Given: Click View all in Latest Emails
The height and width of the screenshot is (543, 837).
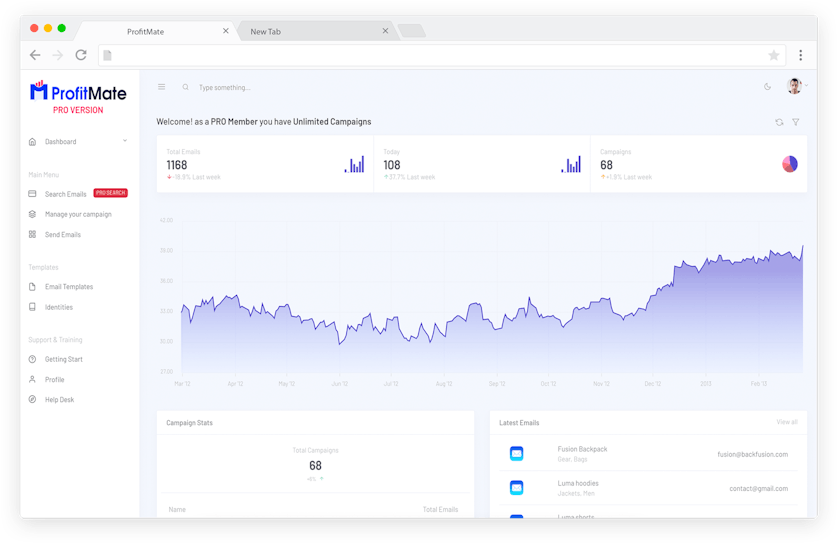Looking at the screenshot, I should click(787, 422).
